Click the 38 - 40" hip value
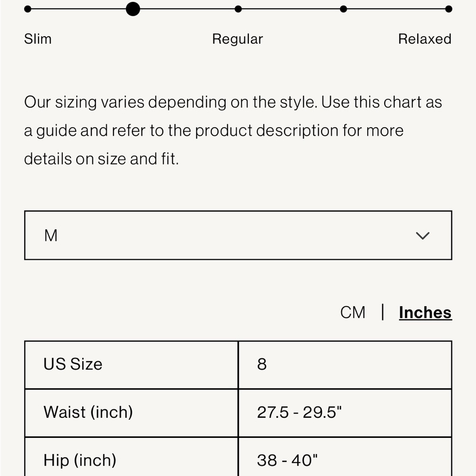The image size is (476, 476). (x=287, y=460)
